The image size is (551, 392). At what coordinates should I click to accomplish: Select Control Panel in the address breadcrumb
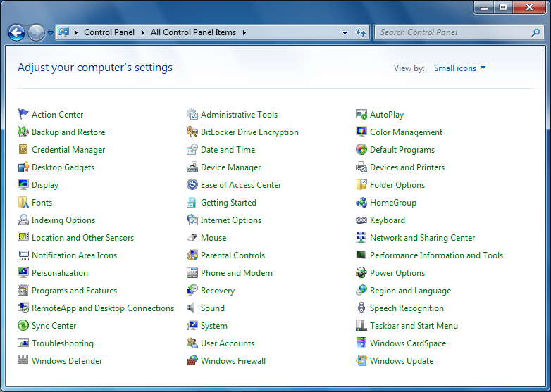coord(109,32)
